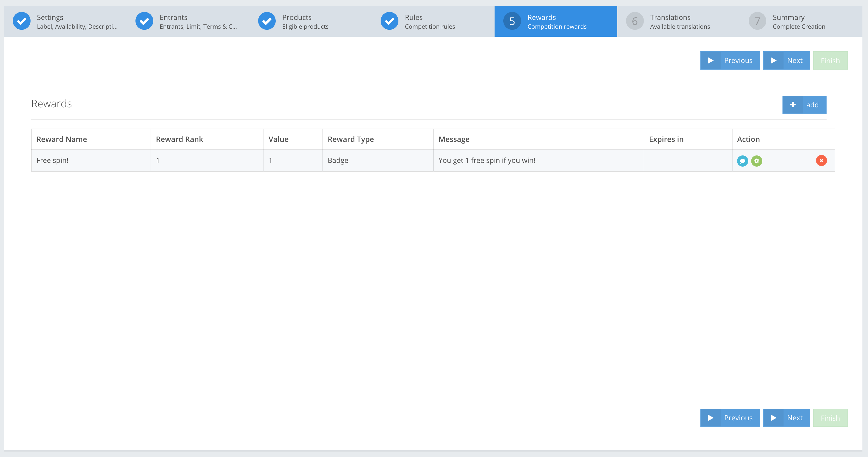Click the blue comment icon in Action column
This screenshot has height=457, width=868.
pyautogui.click(x=742, y=161)
